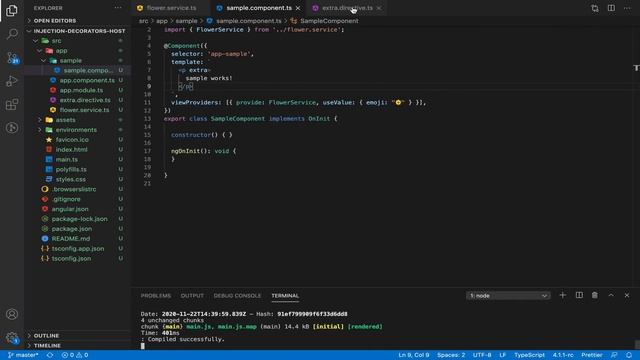Open index.html file

pos(71,149)
